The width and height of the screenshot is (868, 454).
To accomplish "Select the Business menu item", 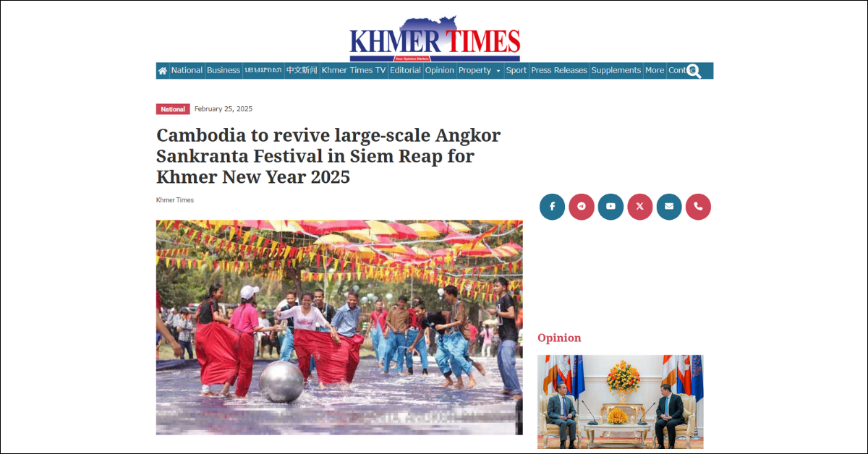I will 224,70.
